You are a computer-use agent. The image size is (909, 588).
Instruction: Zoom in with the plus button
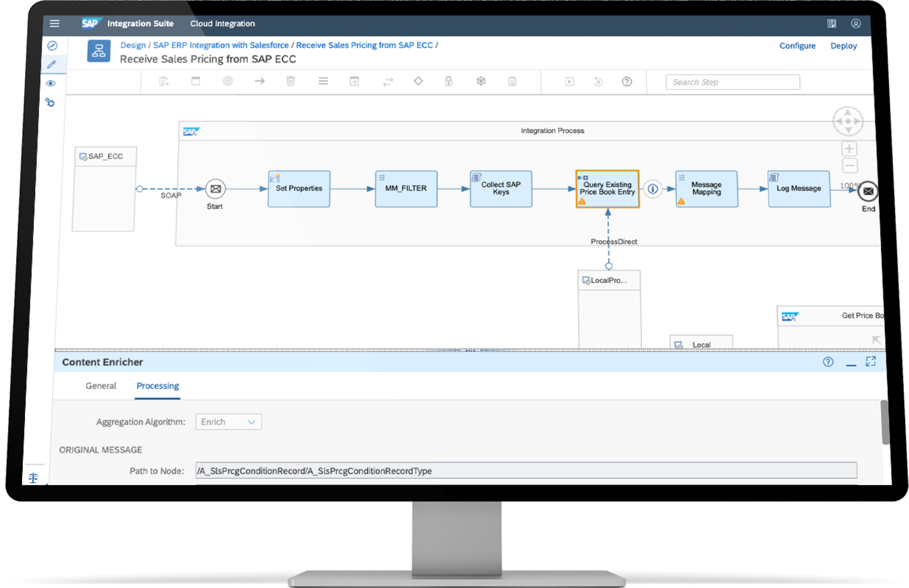[849, 149]
